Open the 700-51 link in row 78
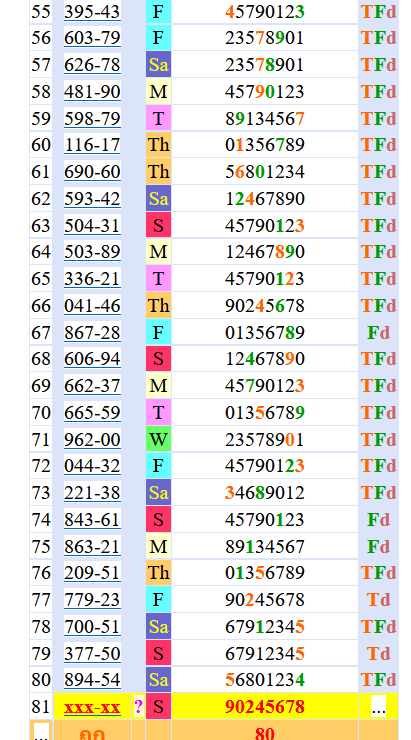 [92, 627]
